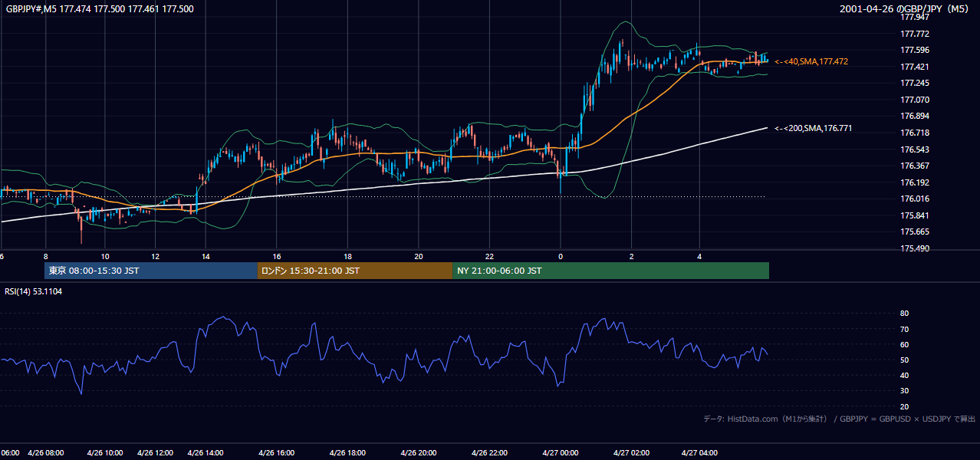Screen dimensions: 980x460
Task: Click hour 16 on the price chart axis
Action: [277, 256]
